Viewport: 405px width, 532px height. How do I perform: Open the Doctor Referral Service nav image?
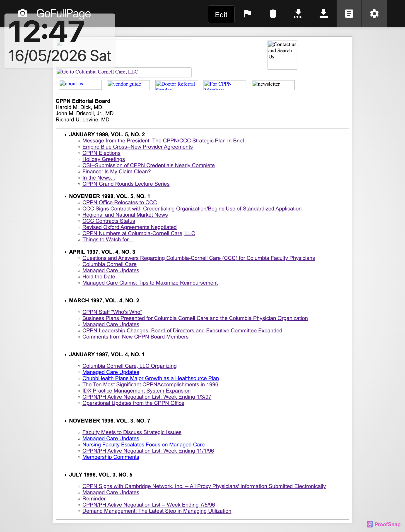pyautogui.click(x=176, y=85)
